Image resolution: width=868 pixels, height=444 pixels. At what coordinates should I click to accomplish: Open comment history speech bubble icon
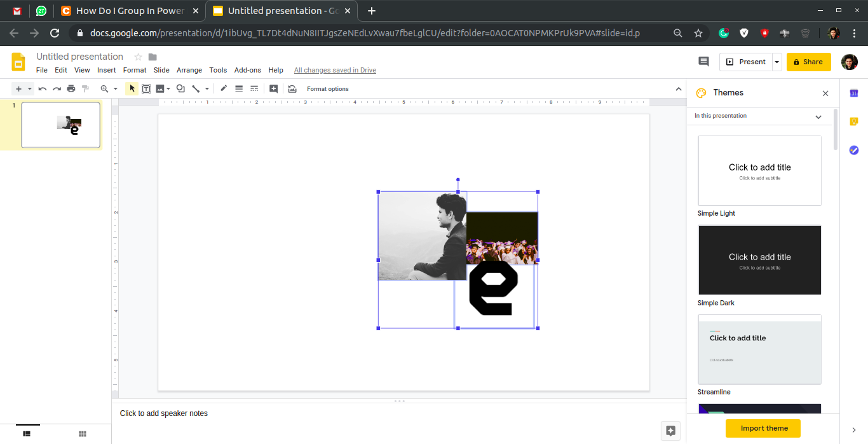703,62
